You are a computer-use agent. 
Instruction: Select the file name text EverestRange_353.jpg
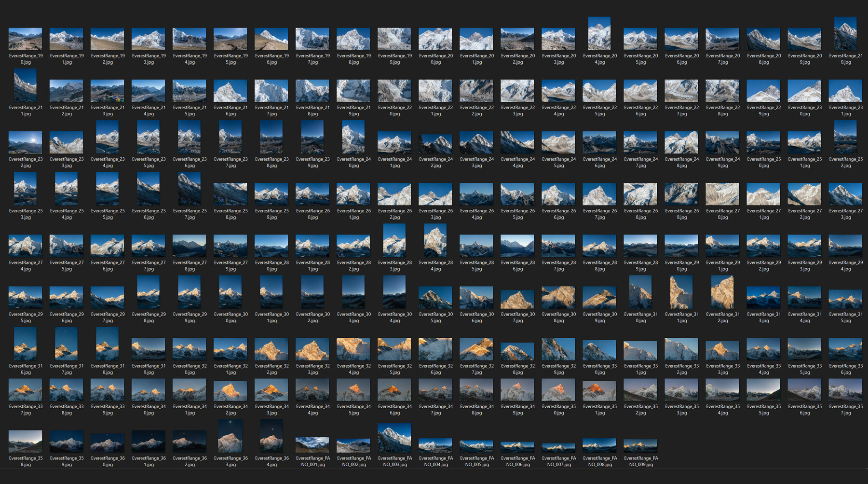681,409
